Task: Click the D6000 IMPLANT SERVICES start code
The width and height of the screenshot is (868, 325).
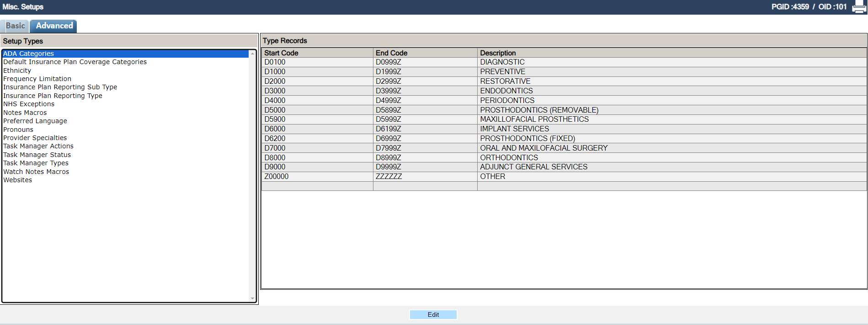Action: pyautogui.click(x=275, y=129)
